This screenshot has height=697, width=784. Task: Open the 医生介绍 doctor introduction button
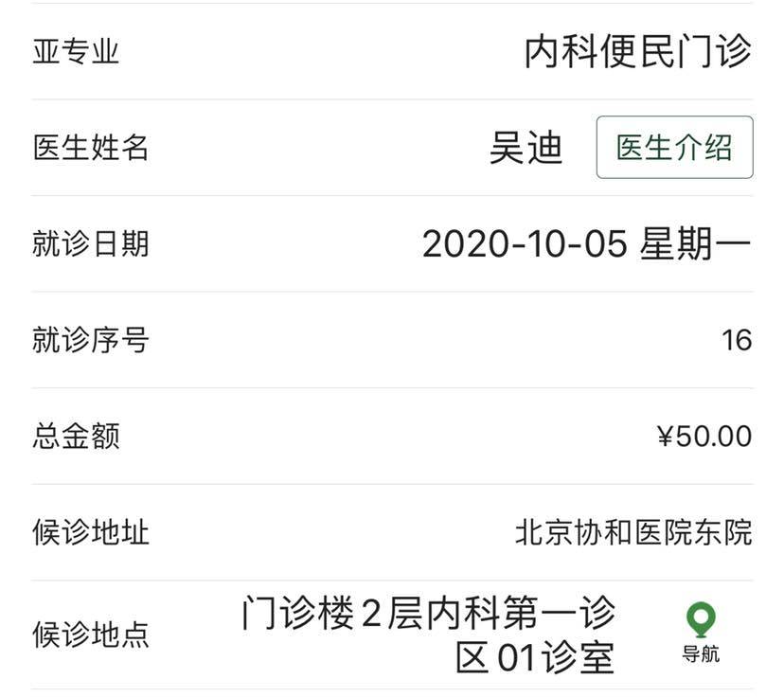(x=674, y=148)
